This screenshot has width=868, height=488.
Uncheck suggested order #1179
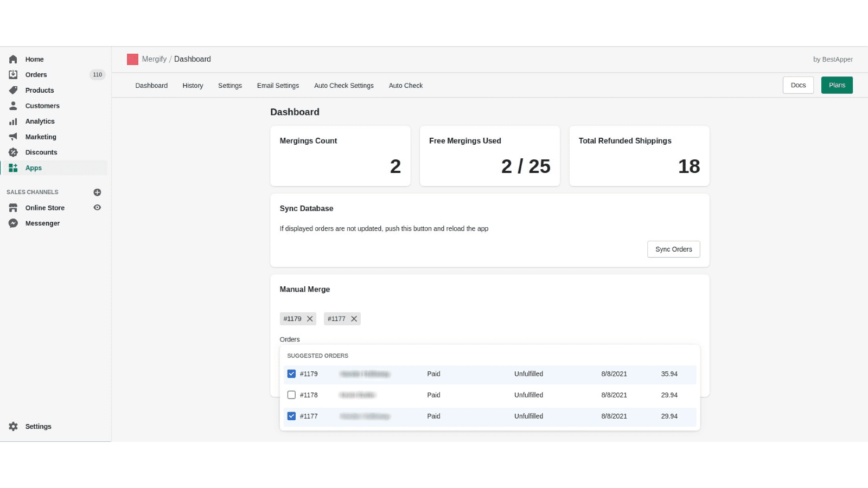[291, 374]
